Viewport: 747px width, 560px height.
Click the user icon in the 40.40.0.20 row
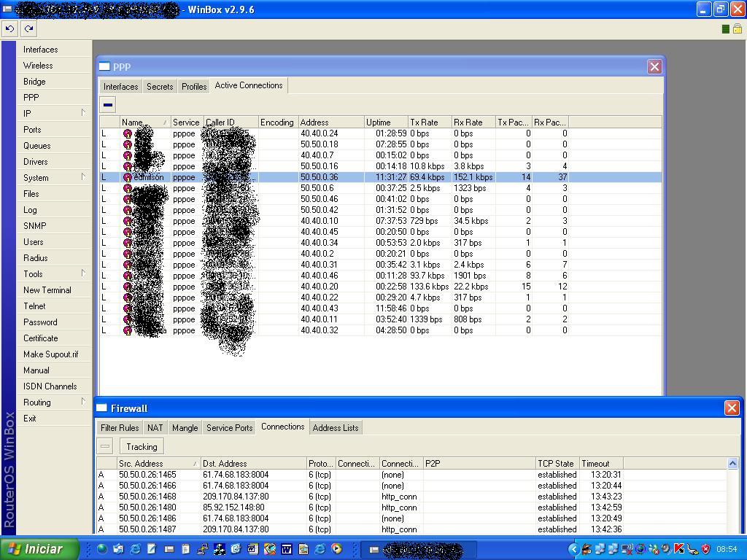tap(127, 287)
